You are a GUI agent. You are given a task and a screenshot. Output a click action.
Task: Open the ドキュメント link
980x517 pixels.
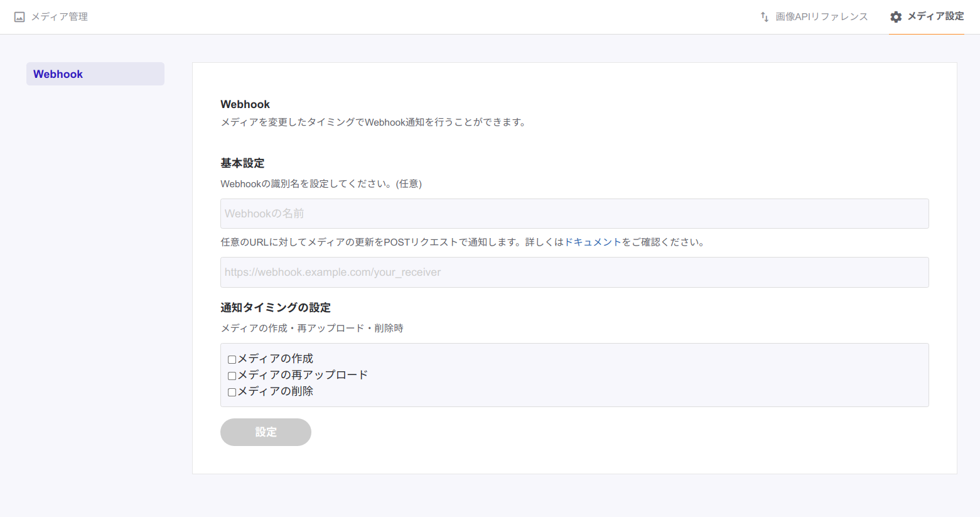click(x=593, y=242)
